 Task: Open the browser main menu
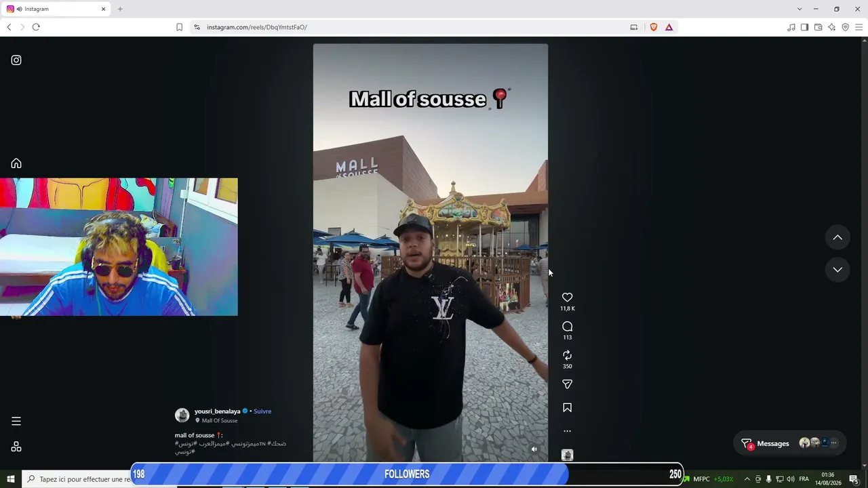(x=859, y=27)
